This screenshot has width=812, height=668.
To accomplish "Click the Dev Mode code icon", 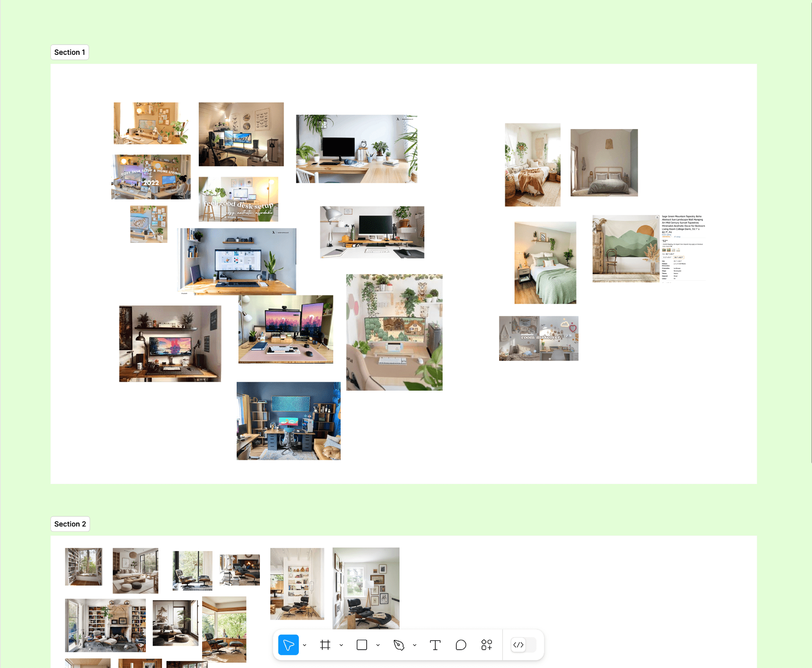I will [519, 645].
